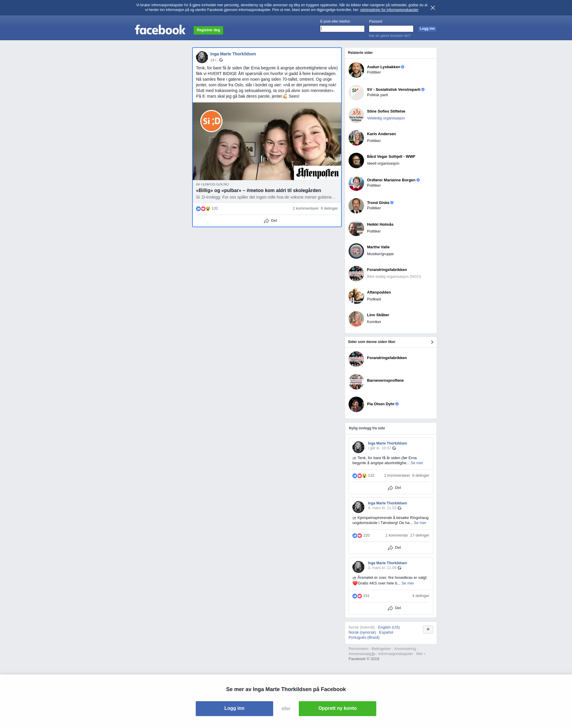Open Ordfører Marianne Borgen avatar
Viewport: 572px width, 728px height.
(x=356, y=183)
